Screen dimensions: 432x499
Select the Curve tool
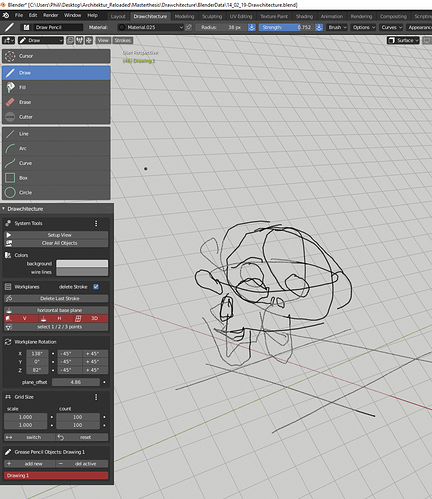tap(56, 163)
